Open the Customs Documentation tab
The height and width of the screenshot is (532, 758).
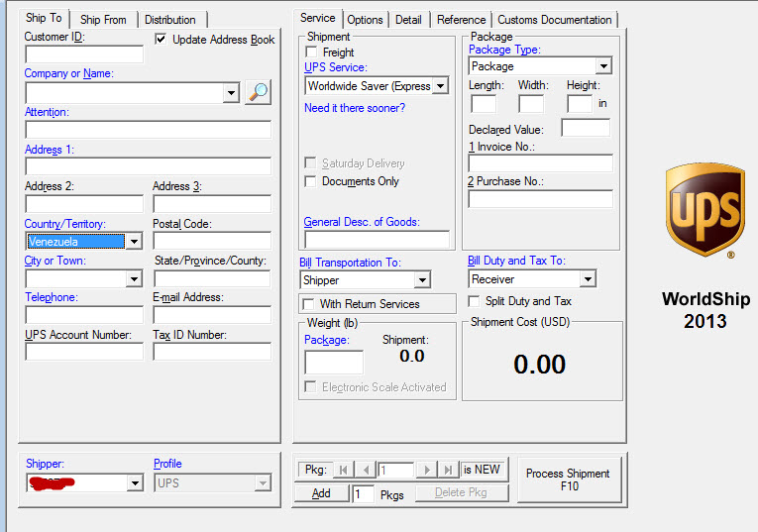(554, 20)
